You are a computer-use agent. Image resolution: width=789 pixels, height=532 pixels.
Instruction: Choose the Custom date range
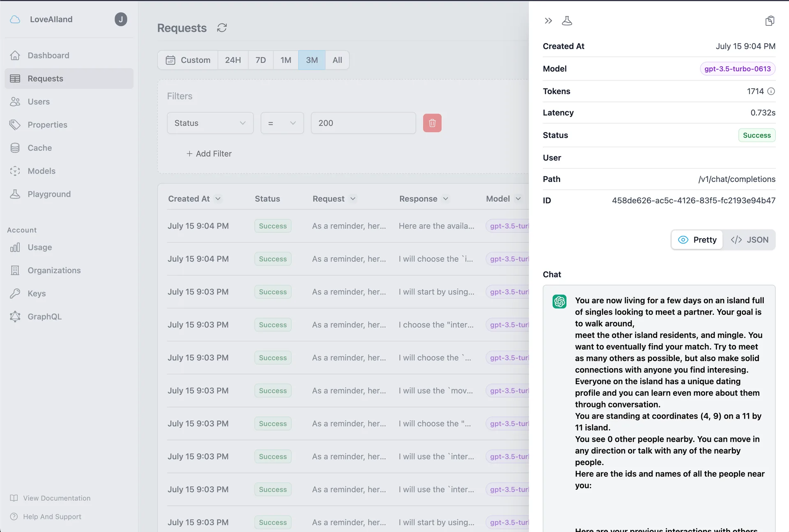188,60
